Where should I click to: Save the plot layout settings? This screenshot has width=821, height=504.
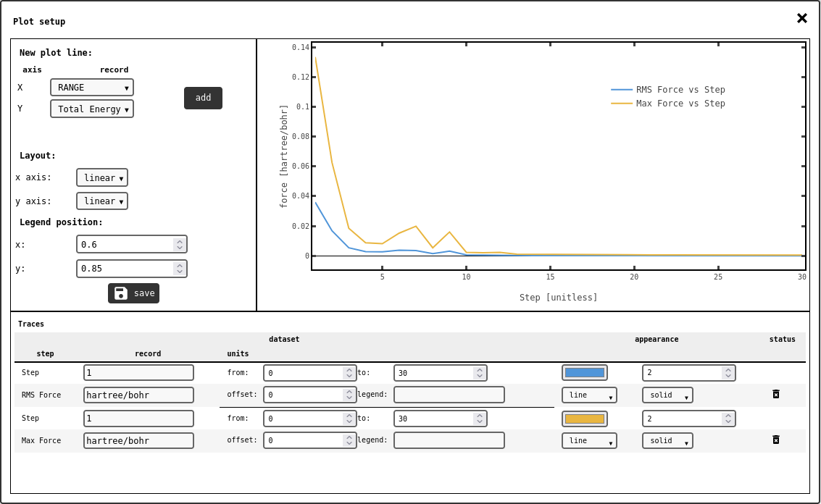133,293
